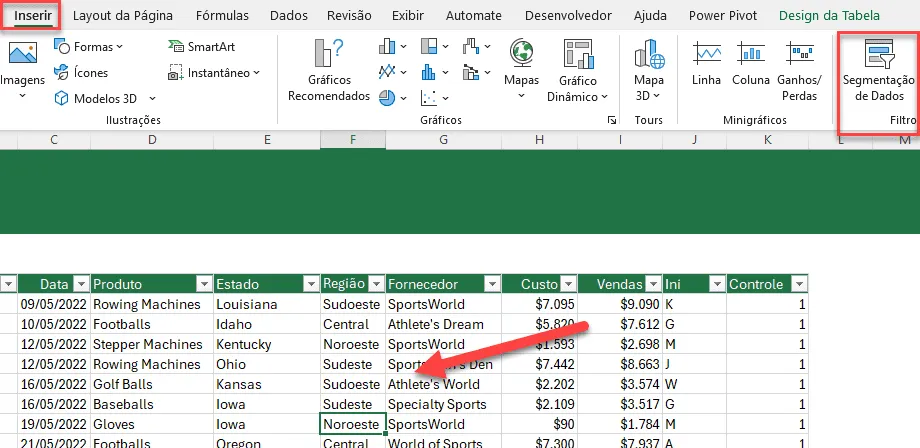Insert a Linha sparkline
The height and width of the screenshot is (448, 920).
[706, 63]
